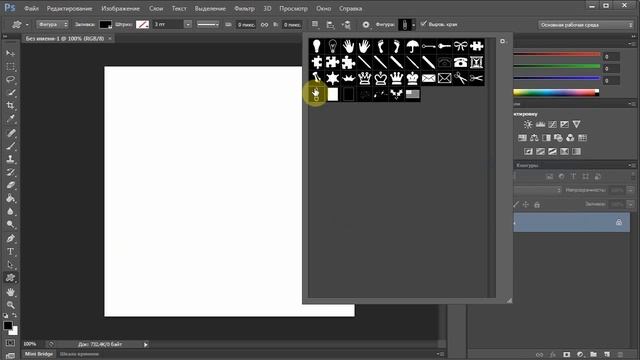This screenshot has width=640, height=360.
Task: Select the Rectangular Marquee tool
Action: pos(11,67)
